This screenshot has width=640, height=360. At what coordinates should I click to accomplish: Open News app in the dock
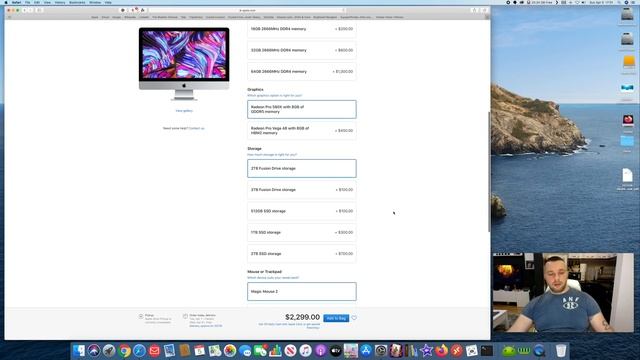click(290, 351)
